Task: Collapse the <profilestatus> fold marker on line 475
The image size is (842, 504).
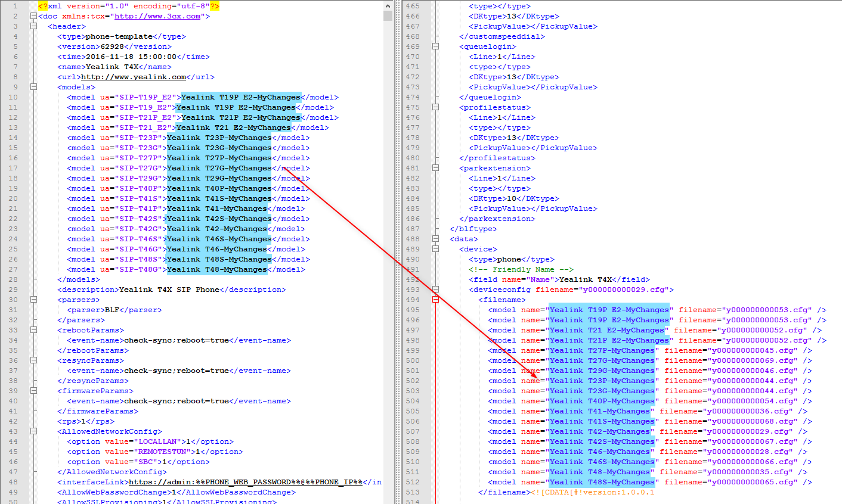Action: [435, 107]
